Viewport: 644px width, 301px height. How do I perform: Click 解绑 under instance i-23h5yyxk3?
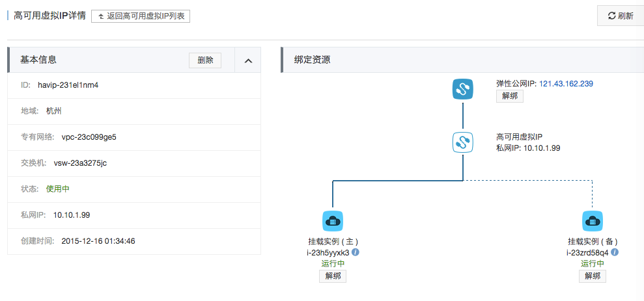[333, 276]
